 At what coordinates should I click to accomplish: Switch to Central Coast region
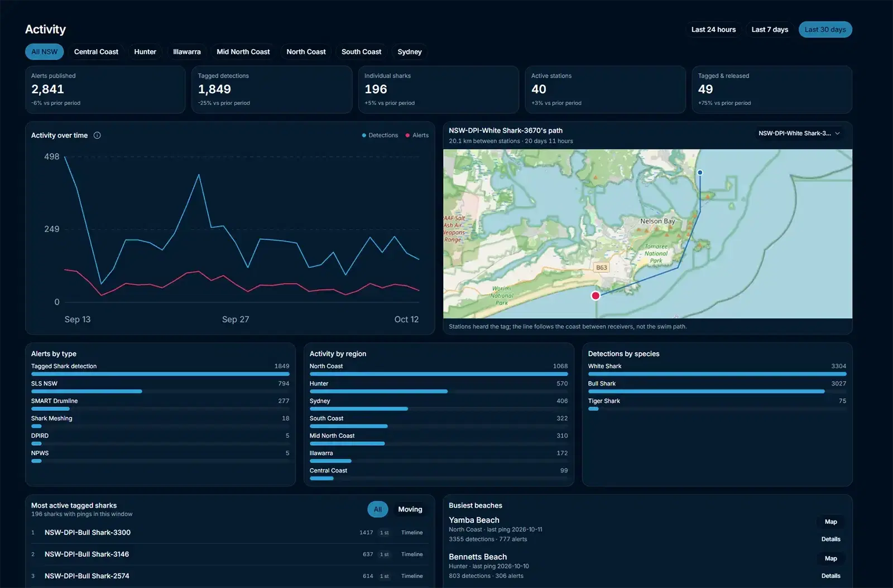point(96,52)
